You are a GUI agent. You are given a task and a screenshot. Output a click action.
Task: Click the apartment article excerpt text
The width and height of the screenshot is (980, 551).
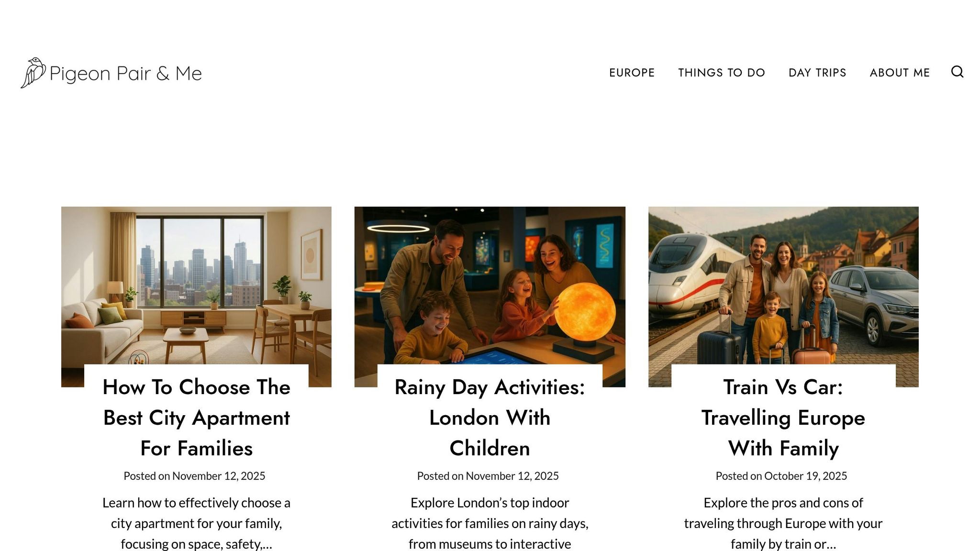click(196, 523)
